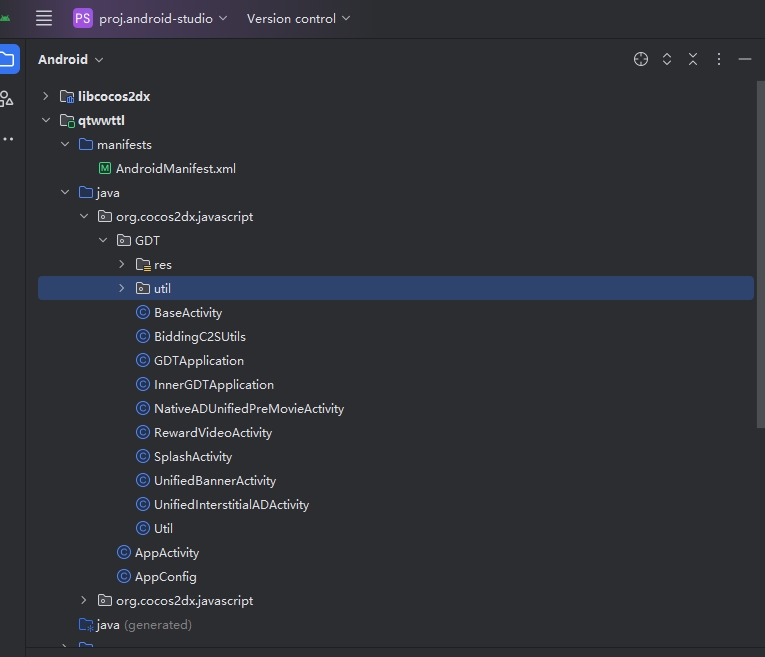Open More tool windows ellipsis
The height and width of the screenshot is (657, 765).
pos(7,139)
